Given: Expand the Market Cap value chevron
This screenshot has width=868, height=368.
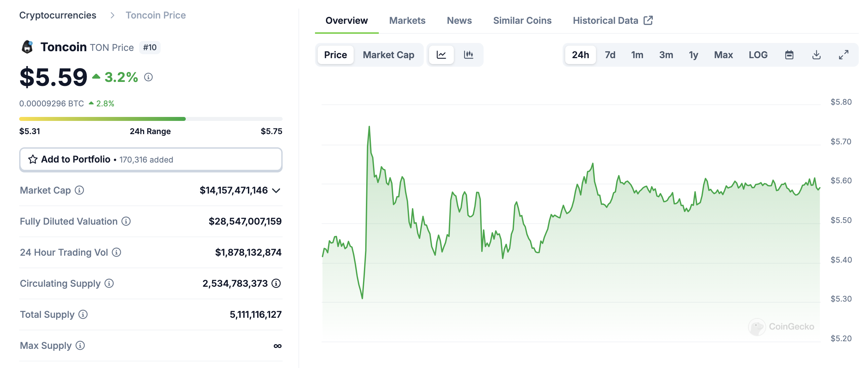Looking at the screenshot, I should pyautogui.click(x=276, y=191).
